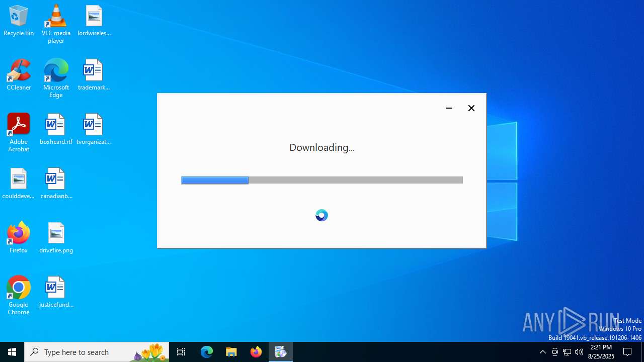Launch VLC media player shortcut

(x=56, y=24)
